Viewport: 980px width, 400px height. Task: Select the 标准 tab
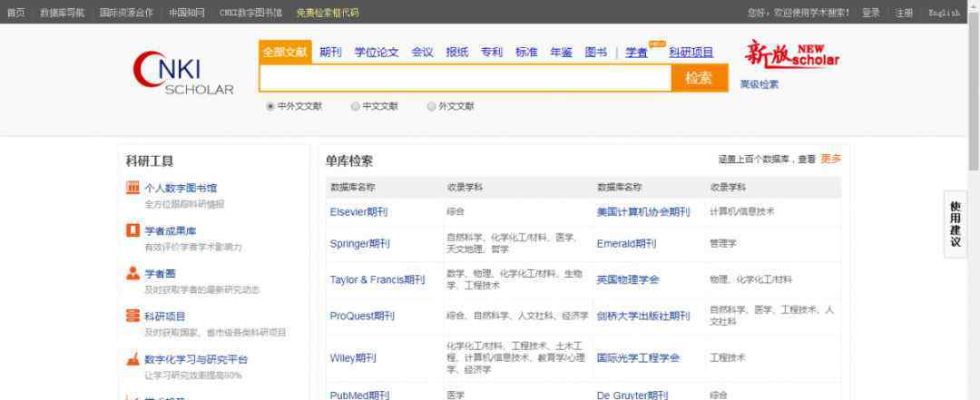pos(526,53)
